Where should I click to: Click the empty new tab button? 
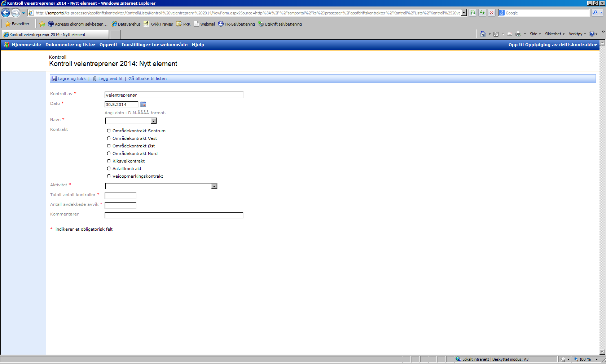(115, 35)
